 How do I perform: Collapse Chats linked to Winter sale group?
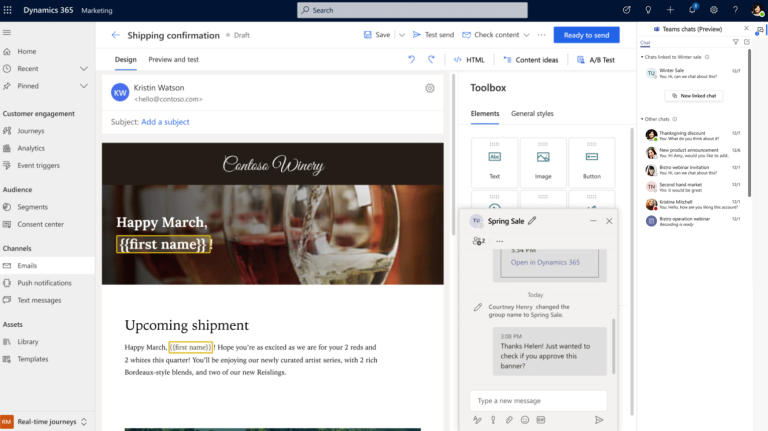[642, 57]
